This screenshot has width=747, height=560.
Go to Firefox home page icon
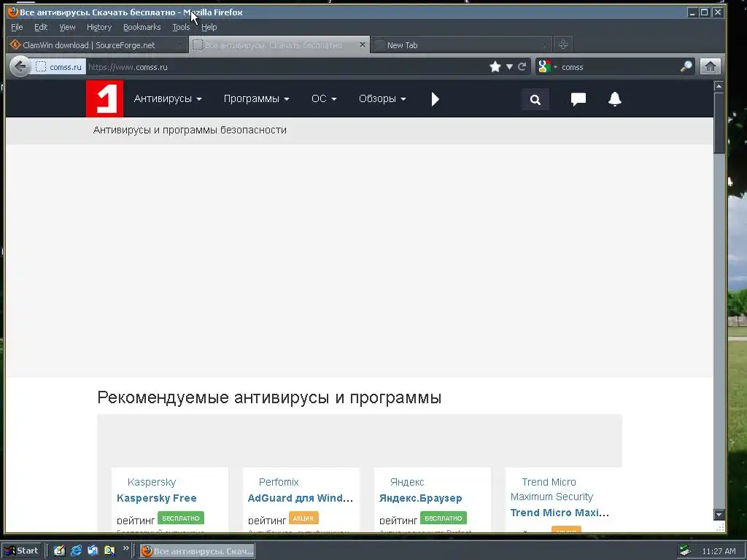(x=710, y=66)
